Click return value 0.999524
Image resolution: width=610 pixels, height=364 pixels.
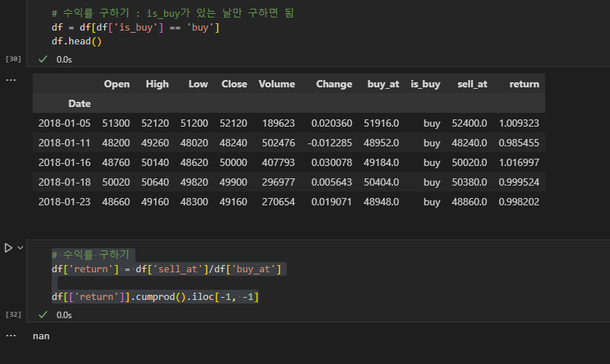(519, 182)
